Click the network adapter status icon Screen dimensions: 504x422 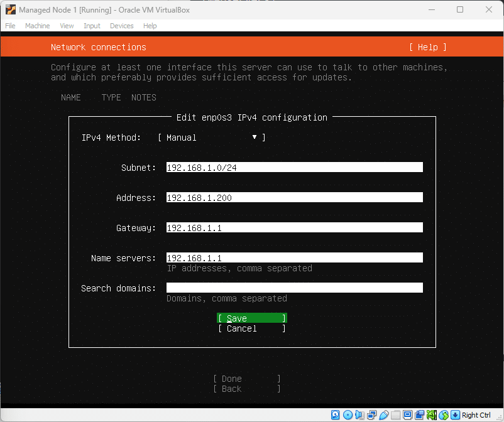[x=371, y=415]
